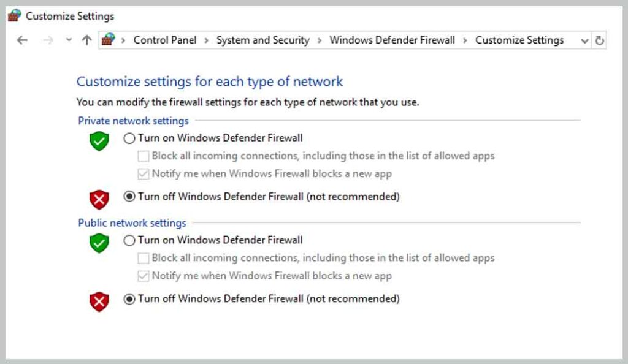Open the chevron after System and Security
This screenshot has height=364, width=628.
tap(320, 40)
